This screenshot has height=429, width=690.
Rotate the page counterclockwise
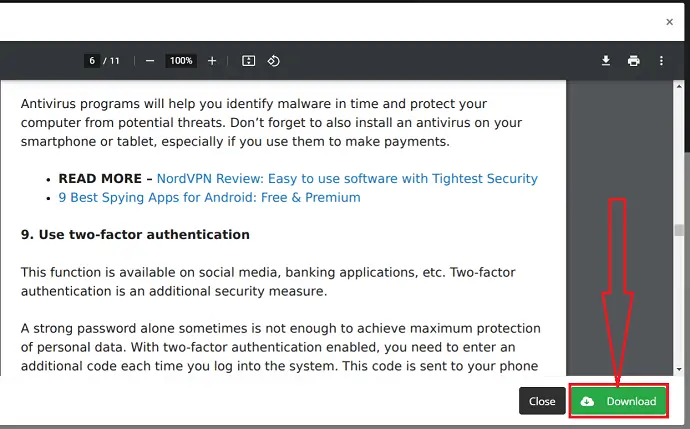coord(273,61)
